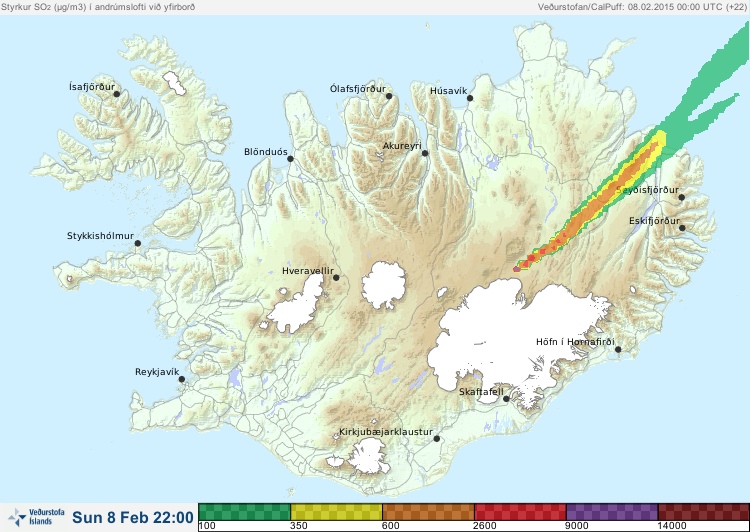The image size is (750, 532).
Task: Click the Eskifjörður label
Action: click(x=654, y=221)
